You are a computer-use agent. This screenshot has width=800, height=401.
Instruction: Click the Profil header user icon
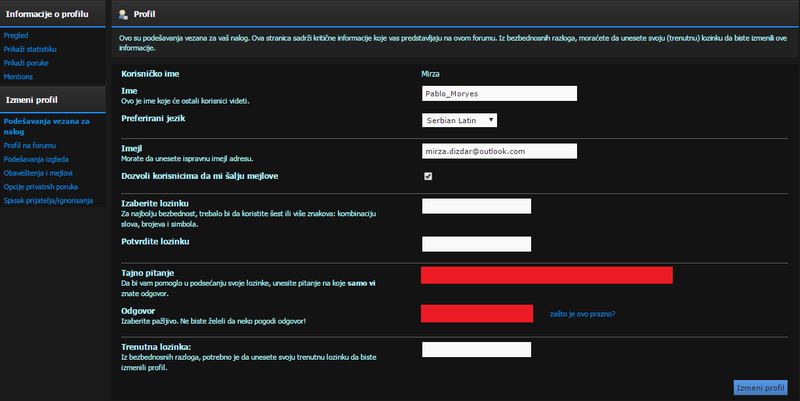pos(123,15)
